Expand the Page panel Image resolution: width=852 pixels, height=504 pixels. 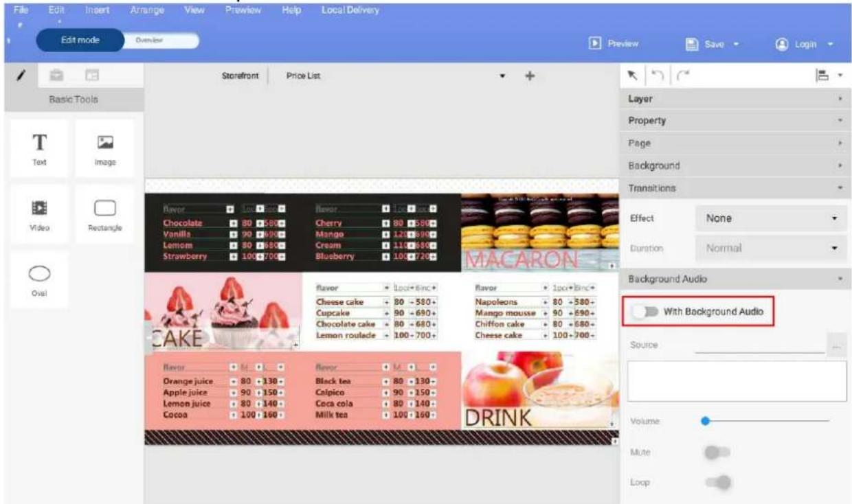pos(735,144)
